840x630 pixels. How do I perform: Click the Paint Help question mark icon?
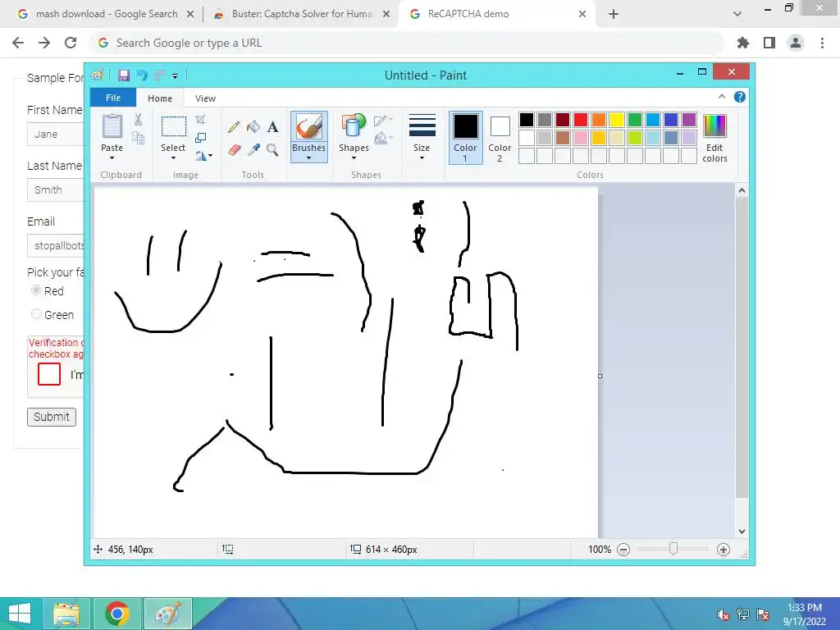740,97
